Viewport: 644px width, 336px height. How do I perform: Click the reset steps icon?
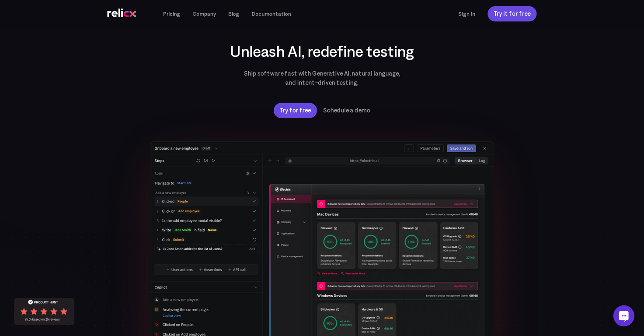(198, 161)
